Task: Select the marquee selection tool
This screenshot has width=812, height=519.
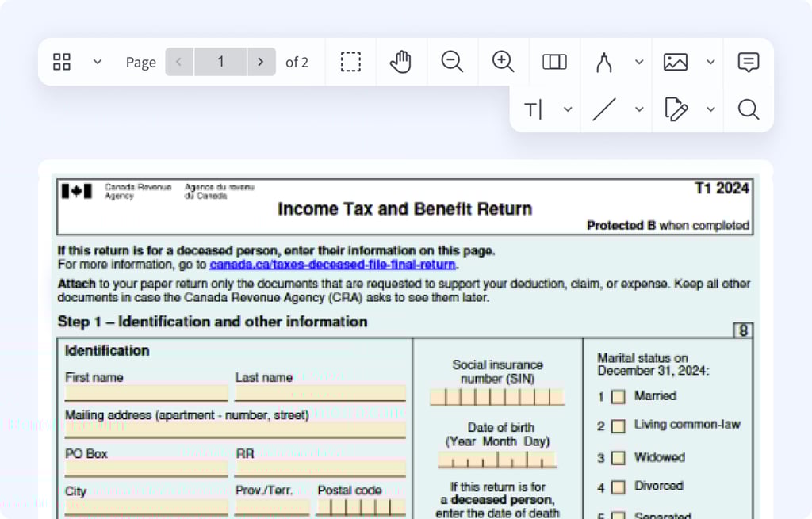Action: pos(350,62)
